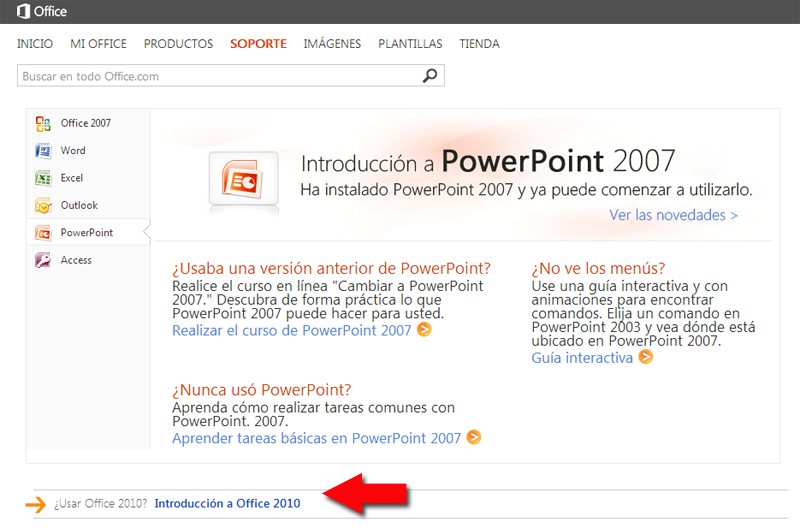Open the PRODUCTOS menu item
The width and height of the screenshot is (800, 528).
178,44
